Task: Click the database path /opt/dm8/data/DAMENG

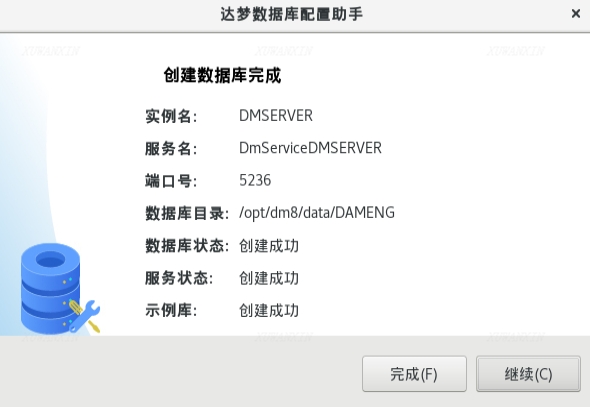Action: click(317, 213)
